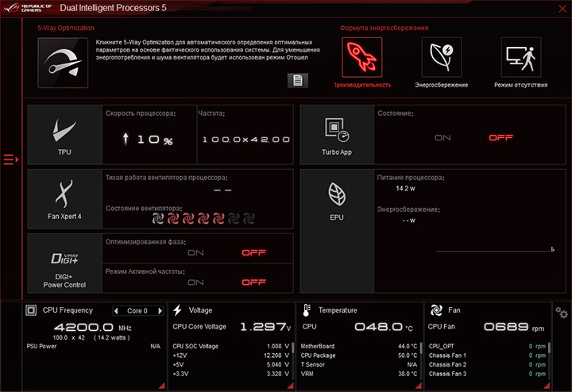572x392 pixels.
Task: Click the Chassis Fan 2 row
Action: [487, 364]
